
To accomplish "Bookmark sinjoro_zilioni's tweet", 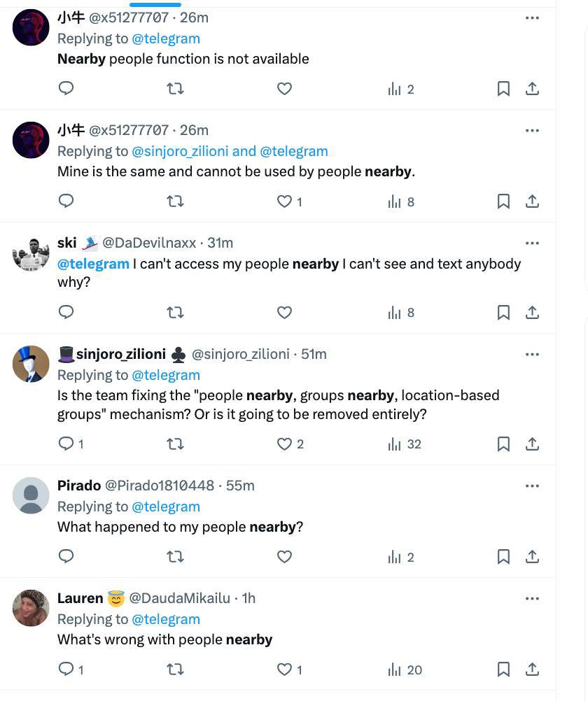I will point(503,444).
